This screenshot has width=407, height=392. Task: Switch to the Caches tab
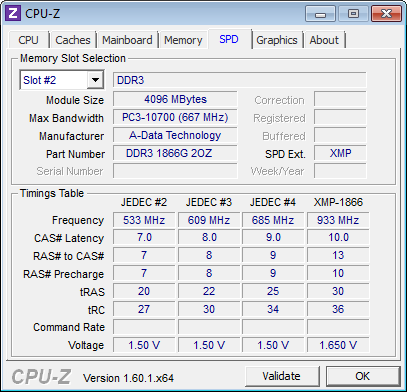[73, 40]
